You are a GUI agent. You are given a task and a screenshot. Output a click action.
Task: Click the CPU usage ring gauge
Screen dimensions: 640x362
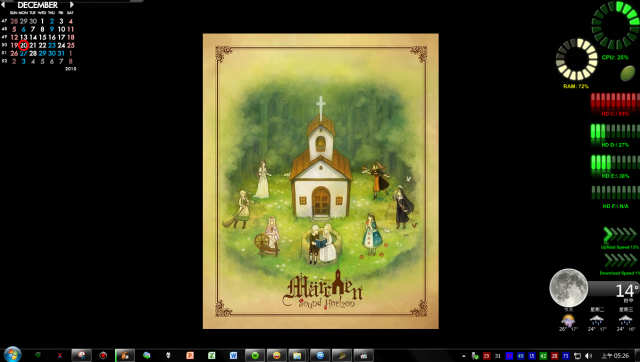pyautogui.click(x=617, y=24)
